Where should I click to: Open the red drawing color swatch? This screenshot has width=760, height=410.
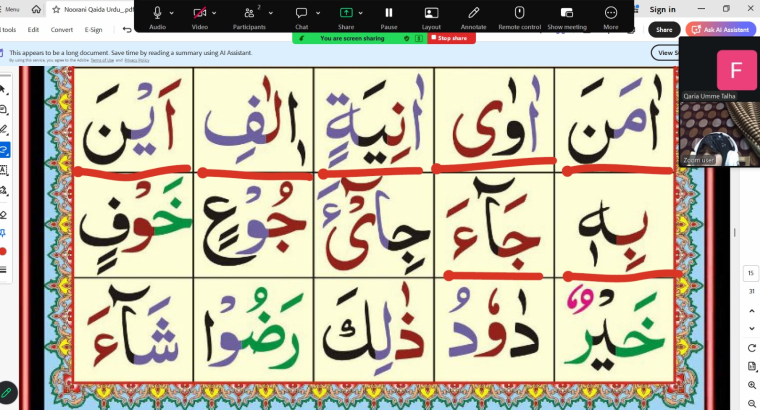(3, 251)
